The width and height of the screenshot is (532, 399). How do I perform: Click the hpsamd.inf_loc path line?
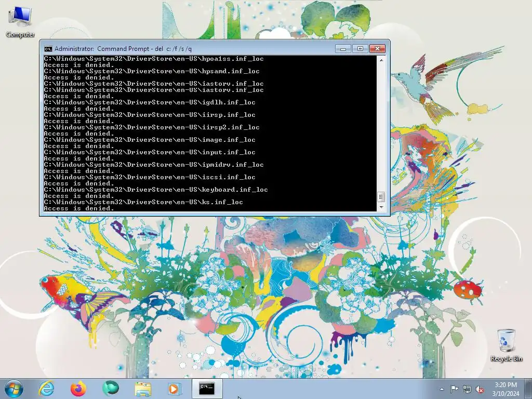(x=152, y=71)
